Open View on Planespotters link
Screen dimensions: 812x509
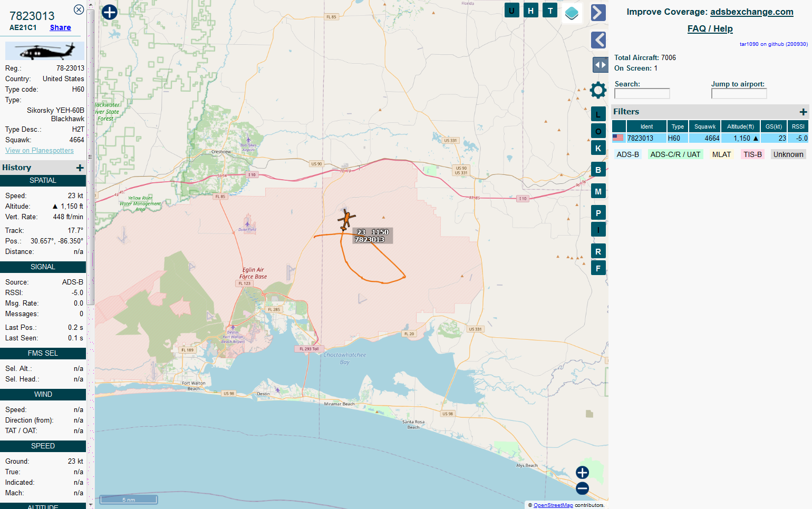[x=40, y=150]
